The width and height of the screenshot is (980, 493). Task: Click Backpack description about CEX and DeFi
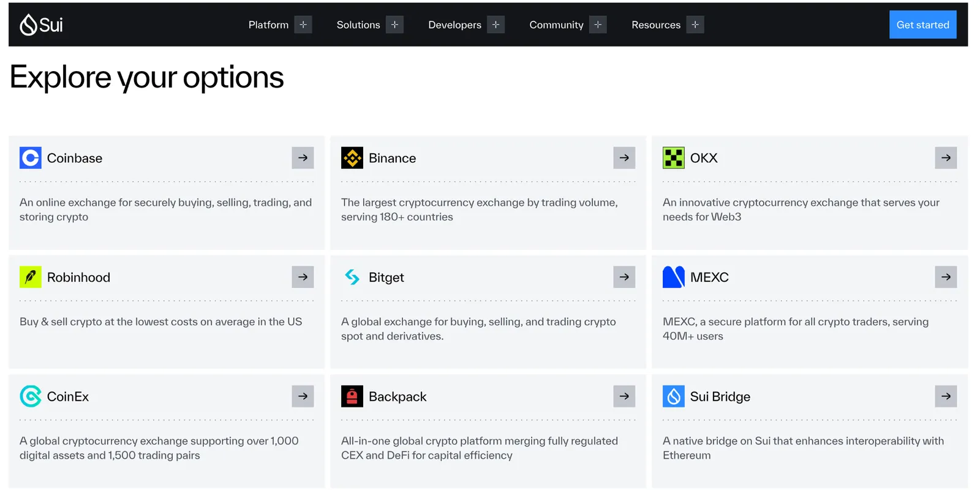480,448
